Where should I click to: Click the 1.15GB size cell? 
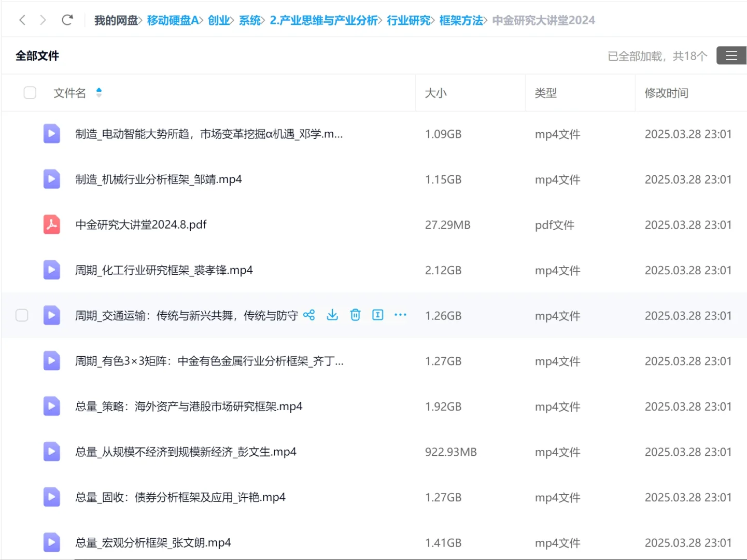(443, 179)
